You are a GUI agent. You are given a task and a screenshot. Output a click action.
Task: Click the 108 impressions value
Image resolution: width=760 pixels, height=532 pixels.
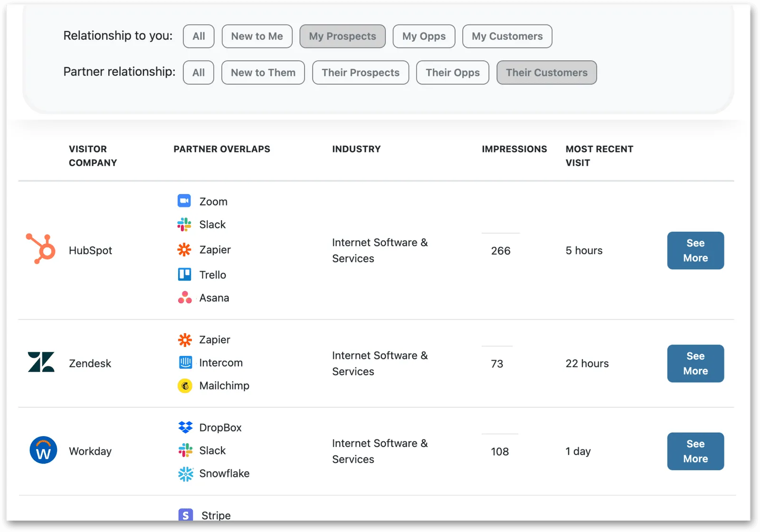pyautogui.click(x=500, y=451)
